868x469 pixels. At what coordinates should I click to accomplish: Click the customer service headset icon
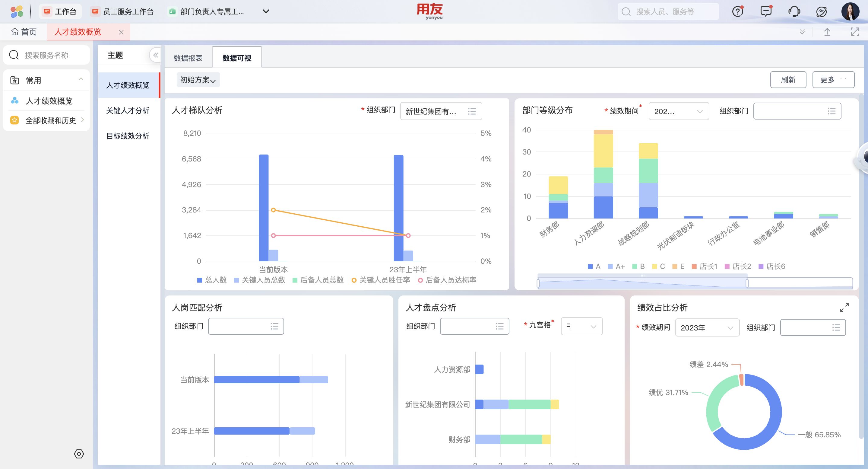coord(794,11)
